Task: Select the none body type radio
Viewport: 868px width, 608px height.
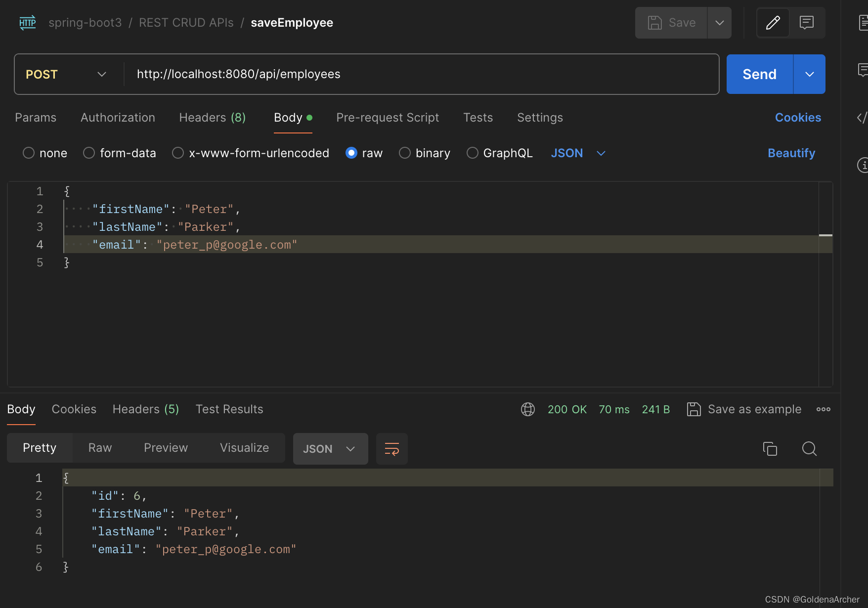Action: click(x=29, y=153)
